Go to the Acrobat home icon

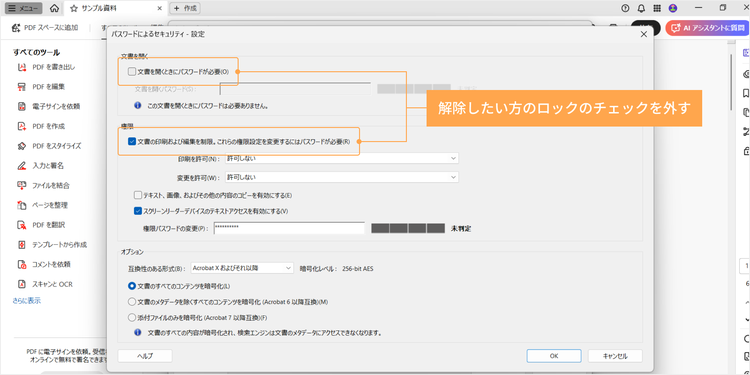coord(55,8)
